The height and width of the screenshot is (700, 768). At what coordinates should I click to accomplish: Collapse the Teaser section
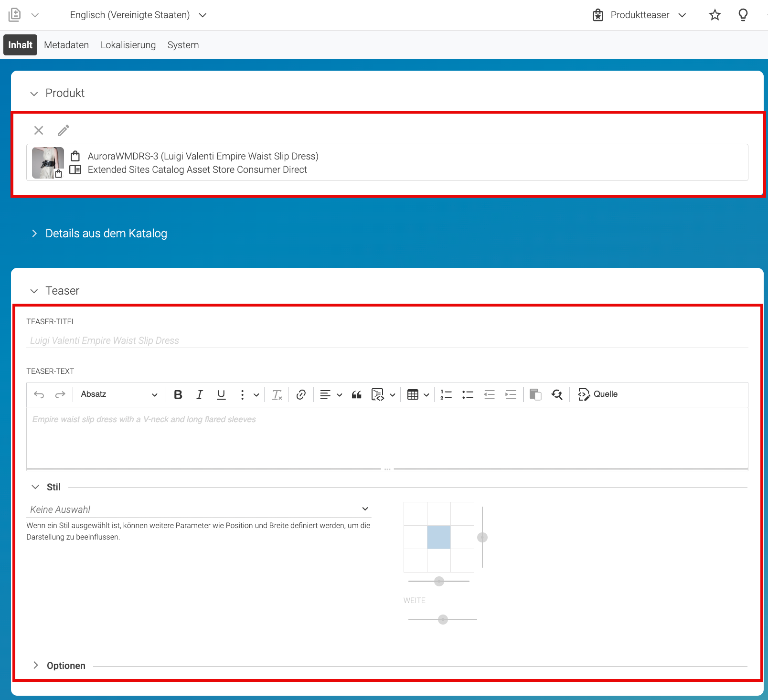coord(34,291)
